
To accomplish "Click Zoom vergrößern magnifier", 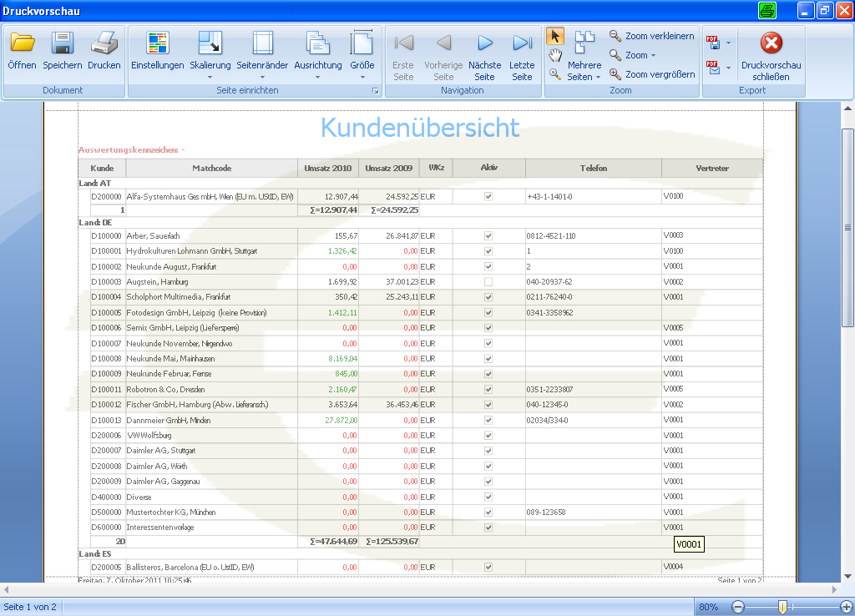I will (x=652, y=74).
